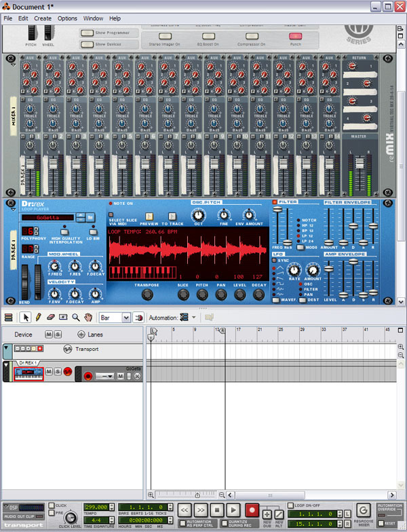
Task: Click tempo value stepper arrows
Action: click(x=113, y=507)
